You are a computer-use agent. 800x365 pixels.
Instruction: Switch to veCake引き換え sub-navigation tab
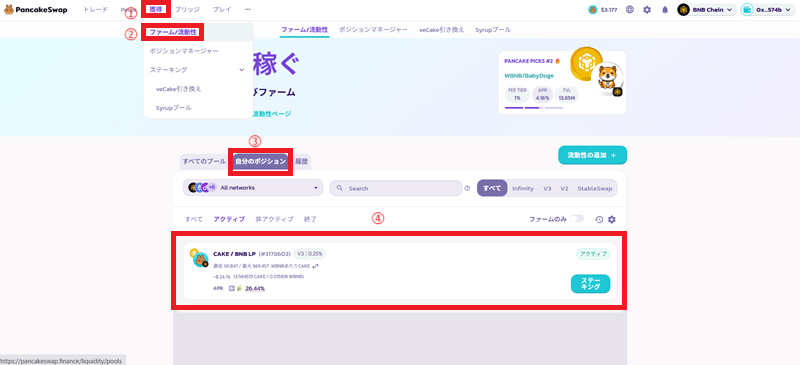[x=442, y=30]
